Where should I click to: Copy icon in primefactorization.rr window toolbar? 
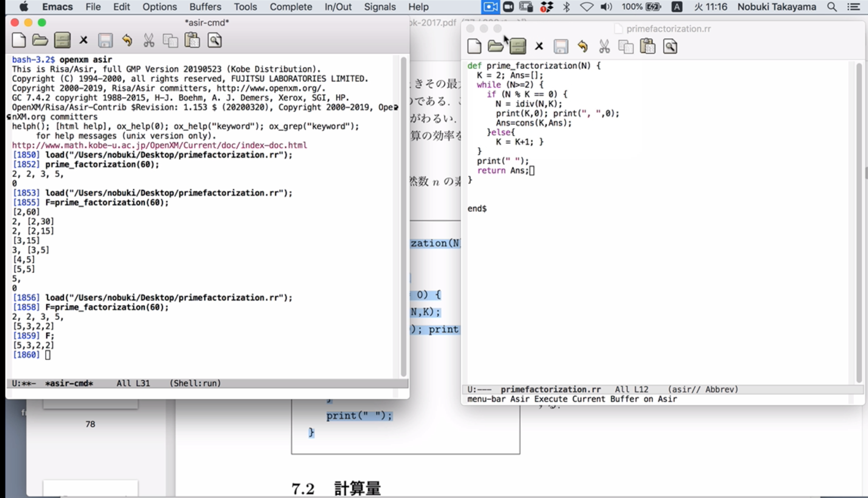point(626,47)
